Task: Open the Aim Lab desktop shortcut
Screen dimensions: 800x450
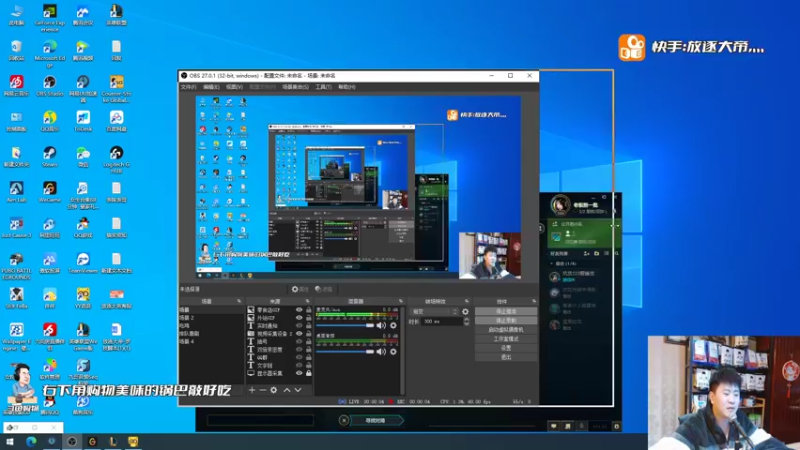Action: (x=16, y=192)
